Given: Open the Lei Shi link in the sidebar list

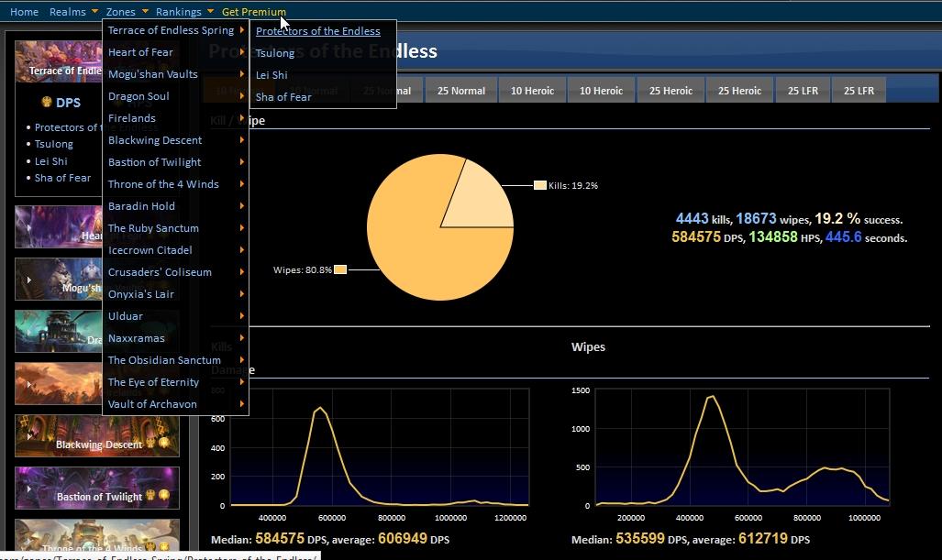Looking at the screenshot, I should [x=51, y=161].
